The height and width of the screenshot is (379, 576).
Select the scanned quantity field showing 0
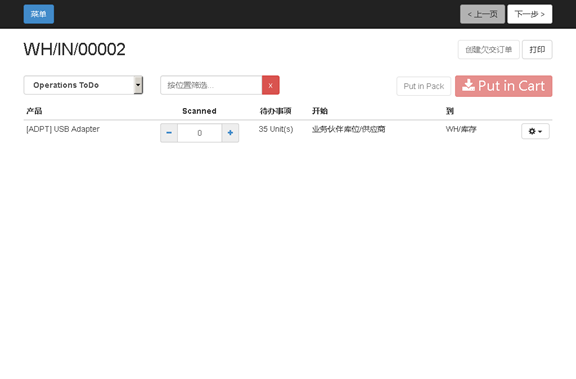(199, 133)
